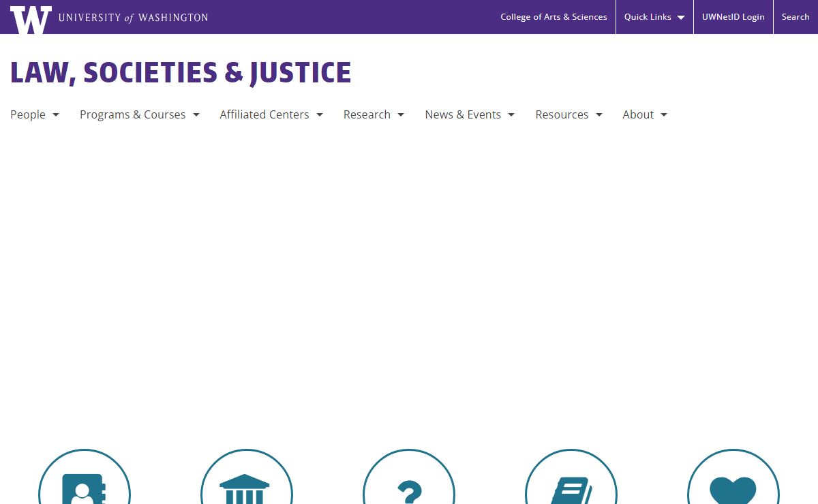Open the About dropdown menu
Image resolution: width=818 pixels, height=504 pixels.
645,114
